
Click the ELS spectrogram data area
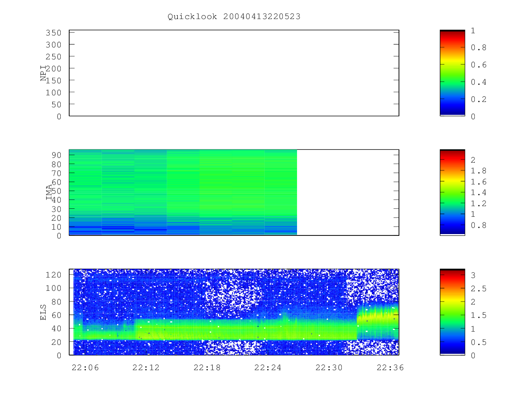point(236,312)
